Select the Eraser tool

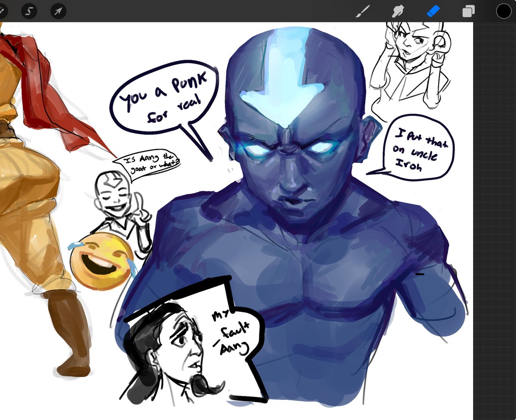(434, 12)
